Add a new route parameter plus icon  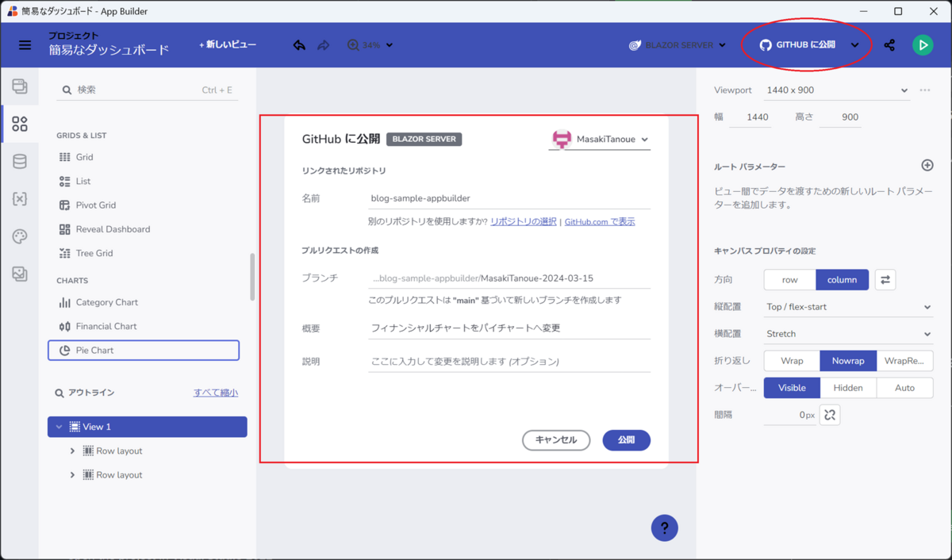click(927, 166)
